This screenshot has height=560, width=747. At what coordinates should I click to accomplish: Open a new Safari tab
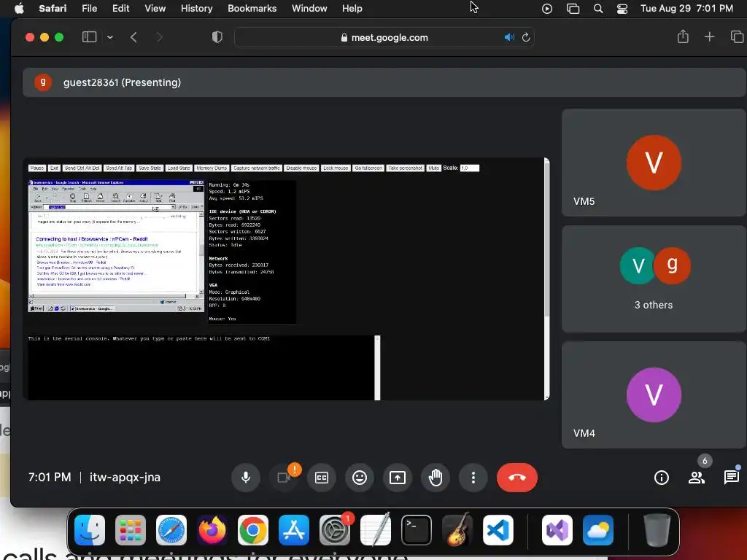point(709,36)
